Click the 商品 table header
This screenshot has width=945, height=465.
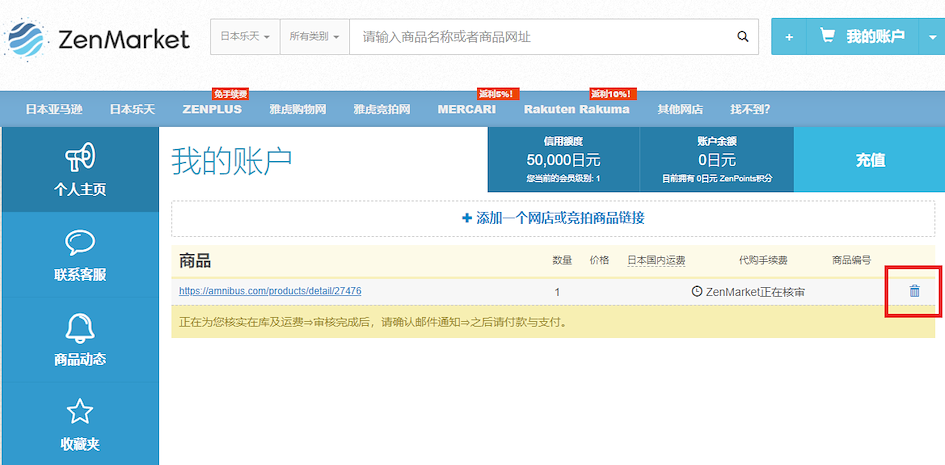[195, 261]
